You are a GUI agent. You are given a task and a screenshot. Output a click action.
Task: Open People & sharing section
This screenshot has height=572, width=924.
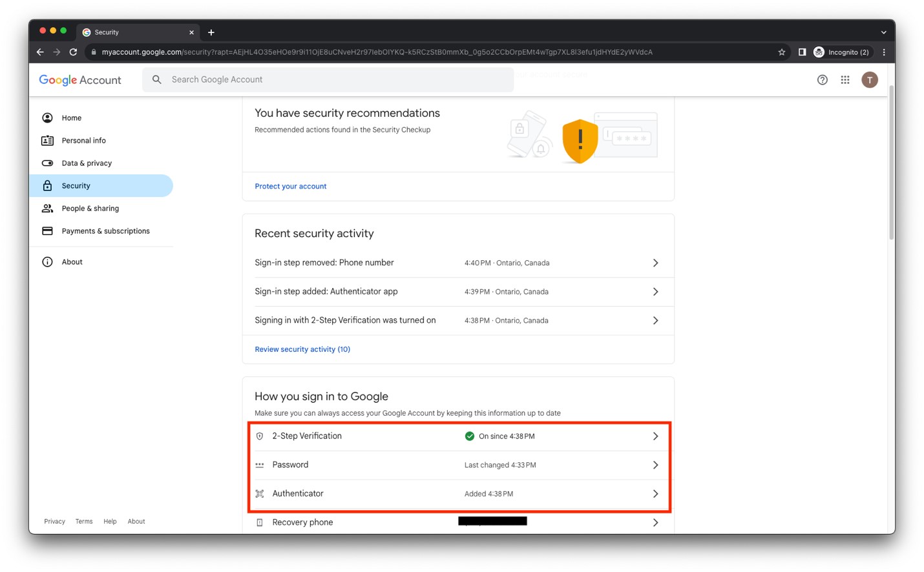101,209
